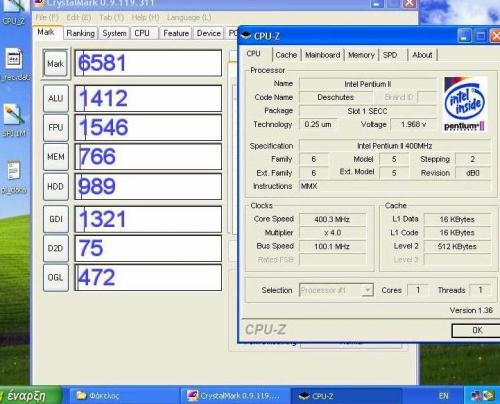Switch to the Mainboard tab in CPU-Z
Viewport: 500px width, 404px height.
[323, 55]
